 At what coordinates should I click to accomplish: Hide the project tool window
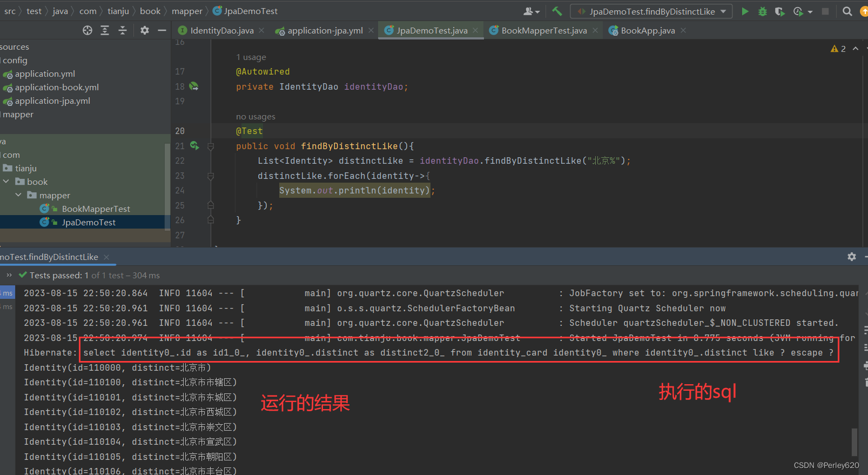[x=162, y=30]
